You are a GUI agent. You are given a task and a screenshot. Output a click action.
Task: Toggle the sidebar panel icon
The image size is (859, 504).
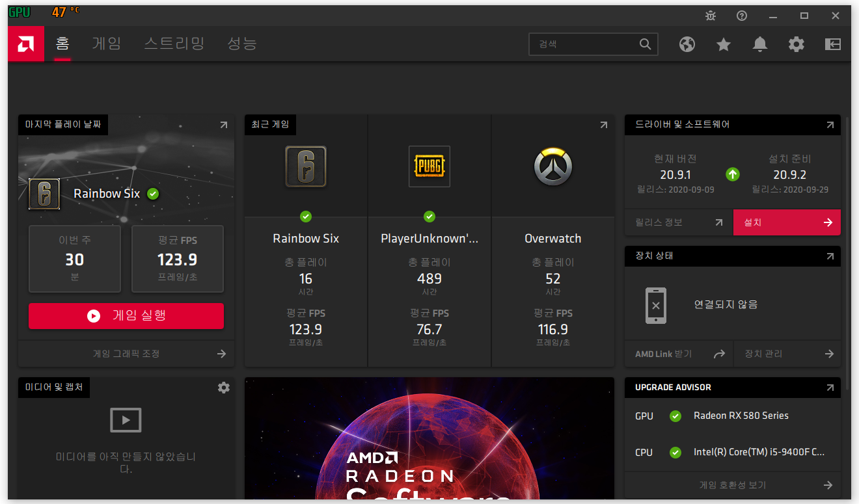click(x=833, y=44)
